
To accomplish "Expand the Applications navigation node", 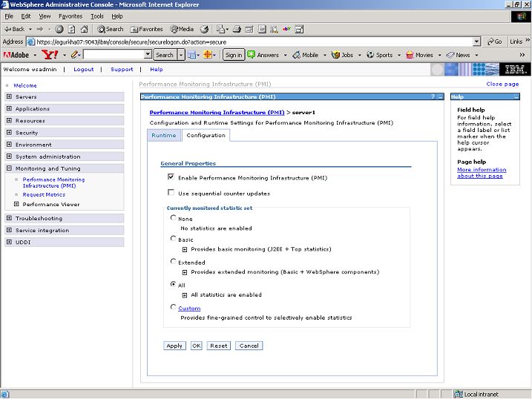I will 9,108.
